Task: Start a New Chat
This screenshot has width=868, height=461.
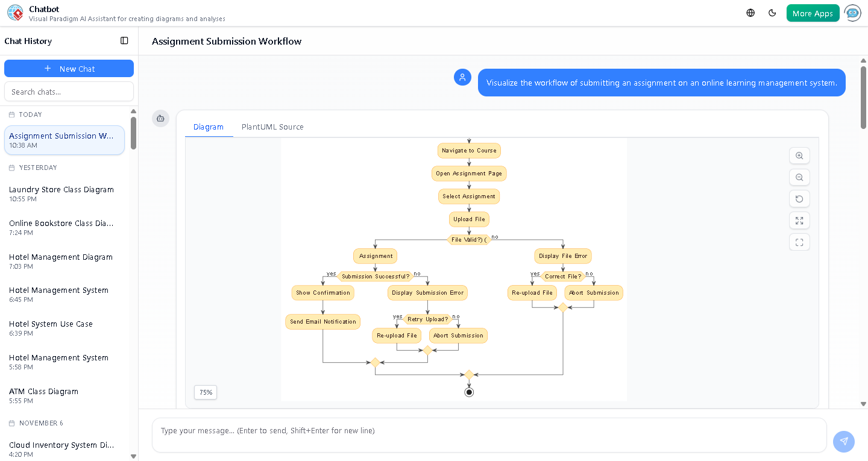Action: (x=69, y=68)
